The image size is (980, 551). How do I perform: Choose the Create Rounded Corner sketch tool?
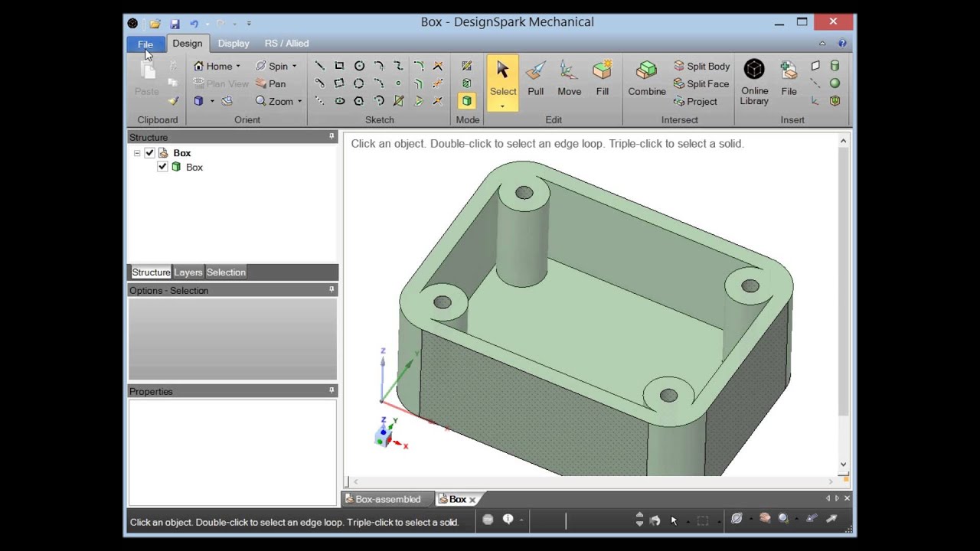coord(418,66)
